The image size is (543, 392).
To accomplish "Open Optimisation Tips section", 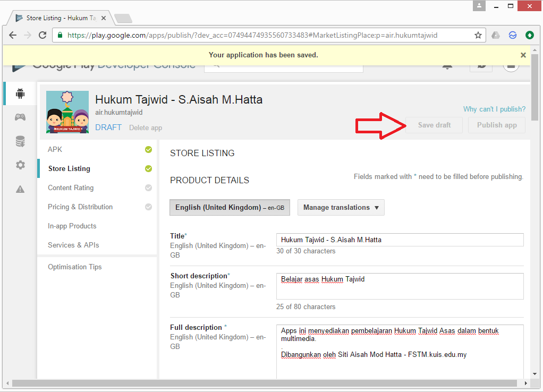I will [x=75, y=267].
